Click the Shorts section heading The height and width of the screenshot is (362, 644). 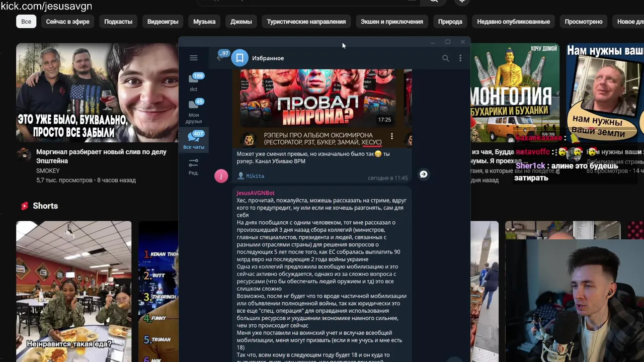[45, 206]
